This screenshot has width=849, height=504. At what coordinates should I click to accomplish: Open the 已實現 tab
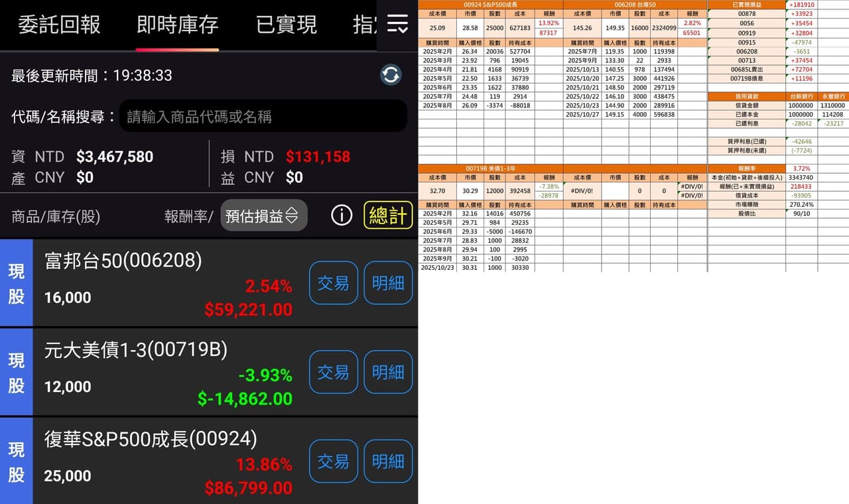(287, 25)
